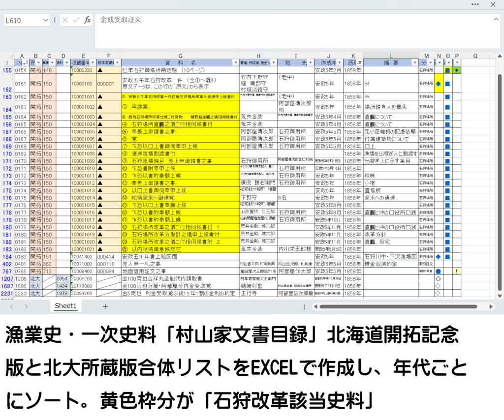This screenshot has width=504, height=420.
Task: Open the filter dropdown in column P header
Action: pos(457,62)
